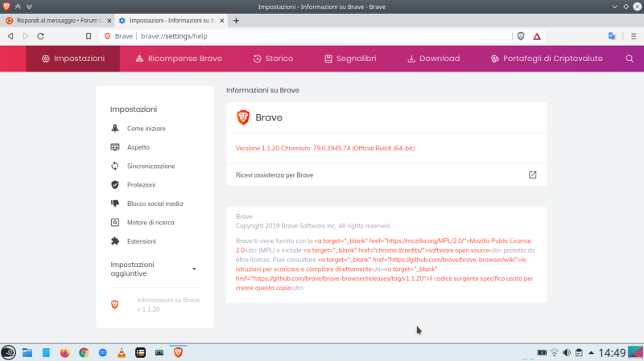Go back with the browser back arrow
Viewport: 644px width, 361px height.
[10, 36]
